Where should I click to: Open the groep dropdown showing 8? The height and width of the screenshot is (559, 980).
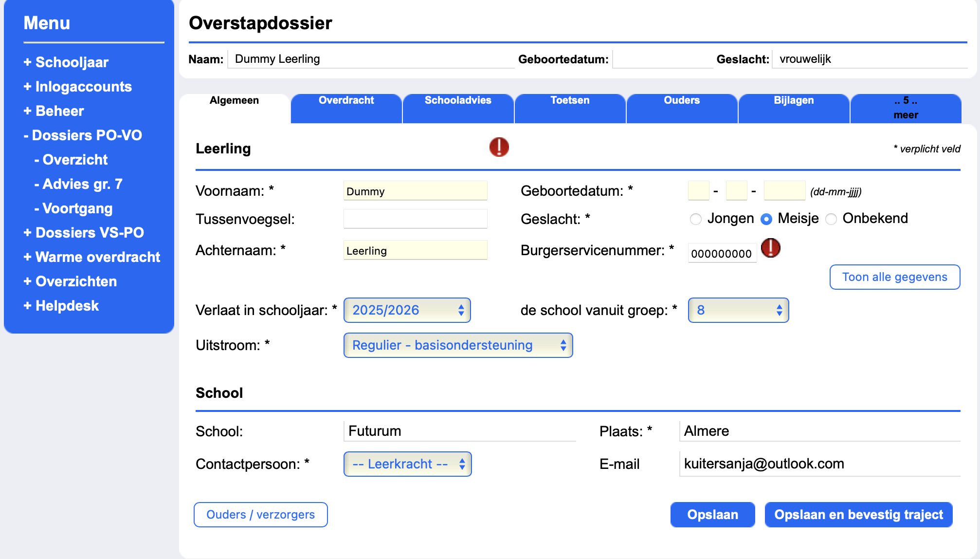(738, 310)
